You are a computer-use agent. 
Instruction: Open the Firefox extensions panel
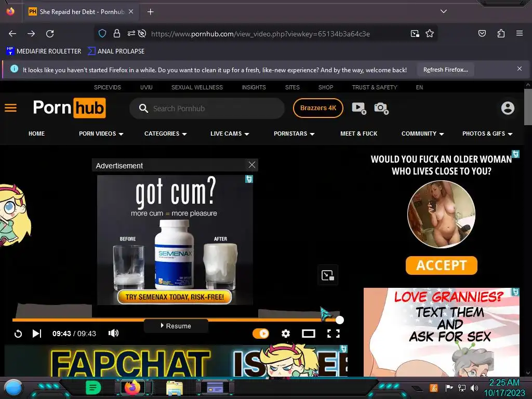(501, 33)
